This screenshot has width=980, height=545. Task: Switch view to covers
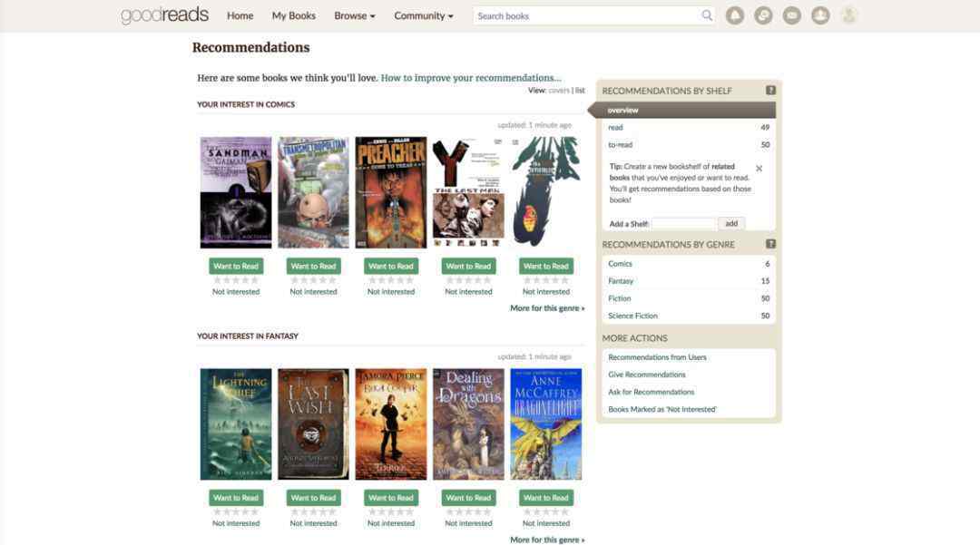[x=559, y=91]
